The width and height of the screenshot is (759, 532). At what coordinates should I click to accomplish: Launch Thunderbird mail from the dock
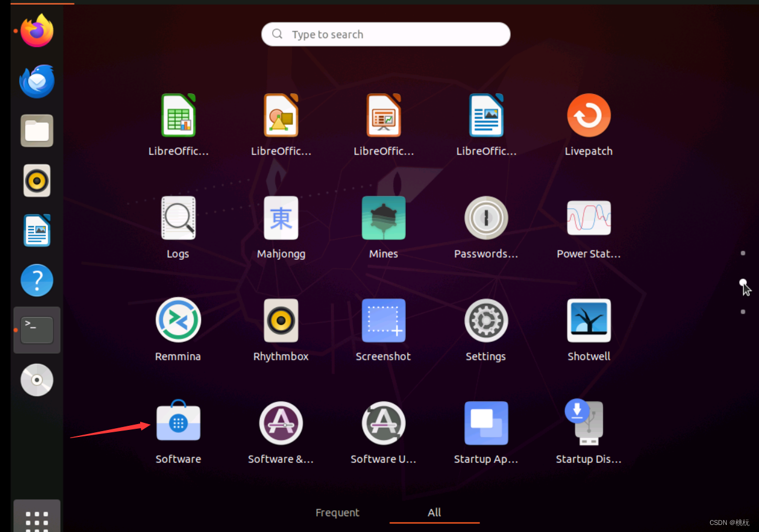tap(36, 81)
